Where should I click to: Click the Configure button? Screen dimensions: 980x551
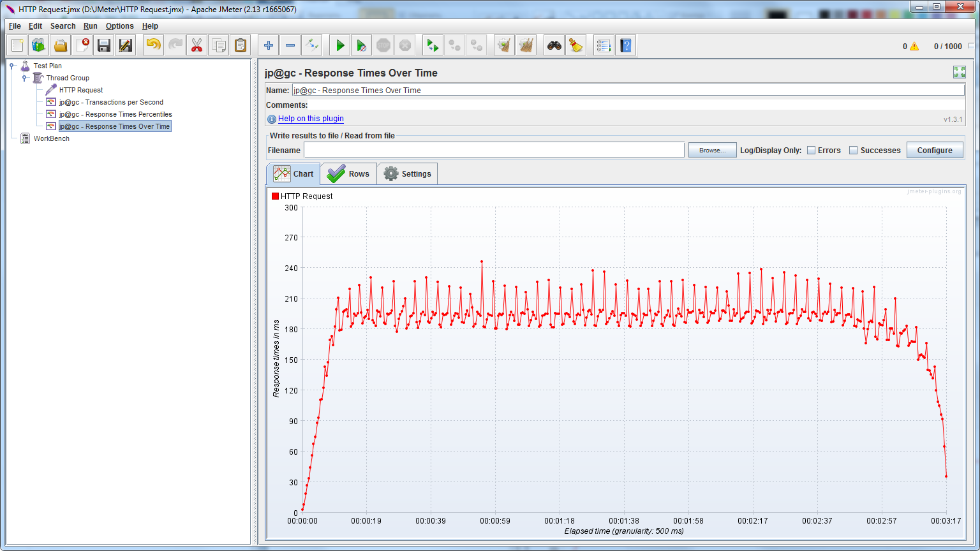coord(935,151)
